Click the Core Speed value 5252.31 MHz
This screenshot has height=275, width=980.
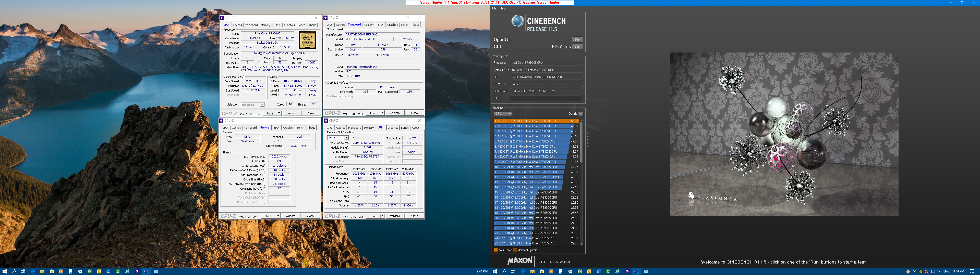click(x=253, y=81)
